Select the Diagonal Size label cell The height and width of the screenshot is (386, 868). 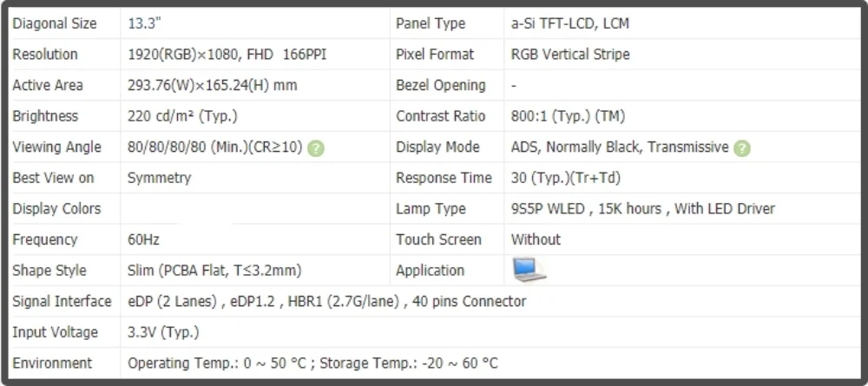click(65, 23)
